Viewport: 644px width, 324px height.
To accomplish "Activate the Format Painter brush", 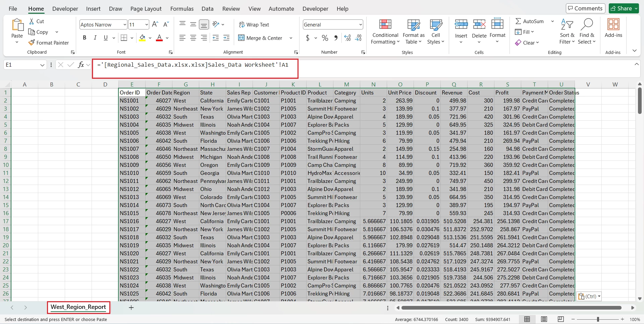I will (32, 43).
